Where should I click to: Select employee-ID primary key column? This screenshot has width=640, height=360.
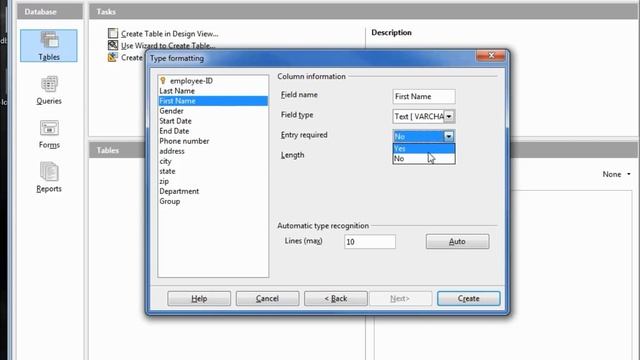click(213, 81)
